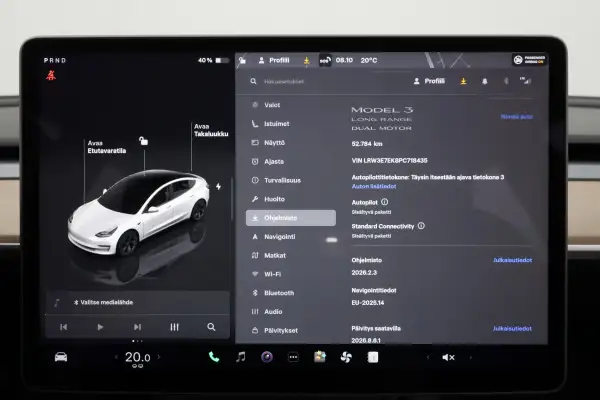Tap Avaa Etutavaratila to open frunk
Viewport: 600px width, 400px height.
click(106, 147)
